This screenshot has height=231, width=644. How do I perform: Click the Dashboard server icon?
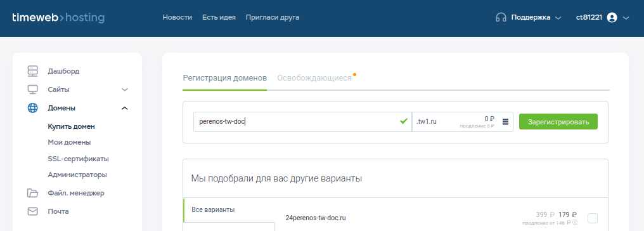[x=32, y=71]
